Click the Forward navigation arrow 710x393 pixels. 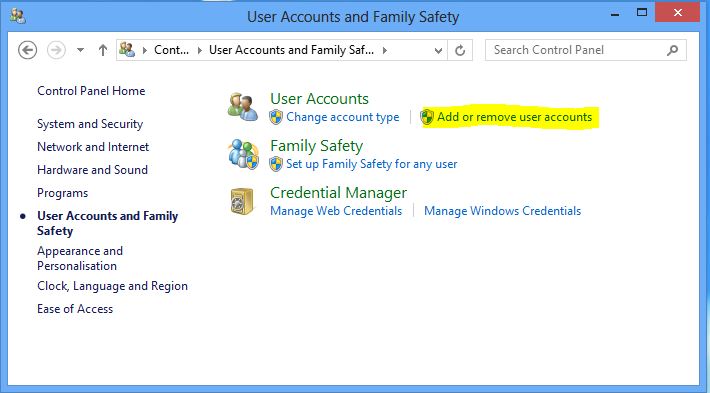click(x=57, y=50)
